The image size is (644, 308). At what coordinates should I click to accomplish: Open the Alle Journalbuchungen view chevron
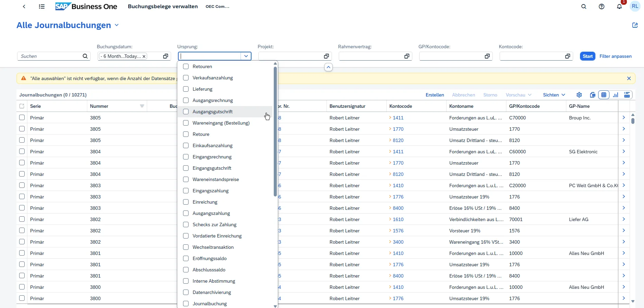pyautogui.click(x=117, y=25)
